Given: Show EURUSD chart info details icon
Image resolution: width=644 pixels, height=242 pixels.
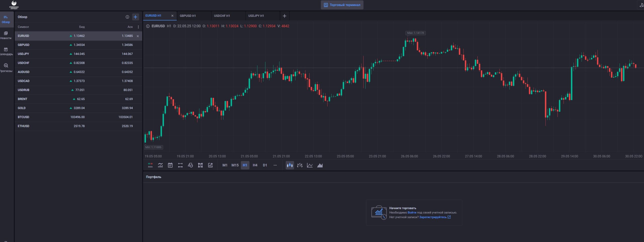Looking at the screenshot, I should click(x=148, y=26).
